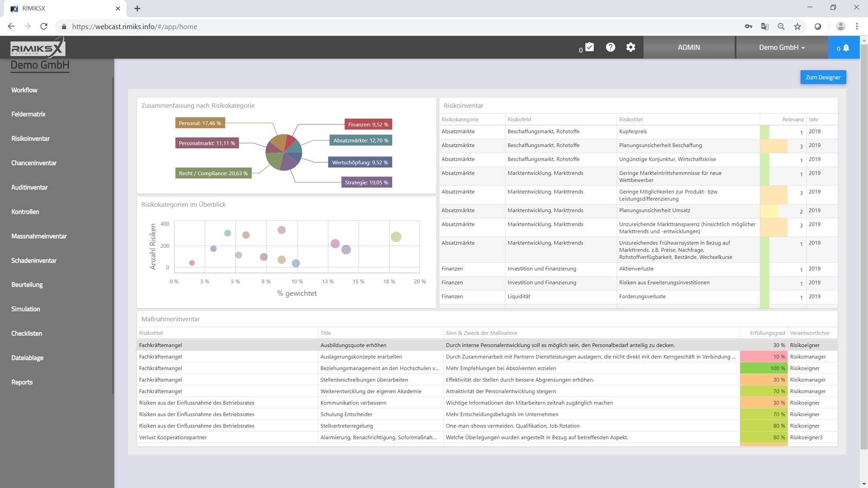Viewport: 868px width, 488px height.
Task: Open the settings gear icon
Action: (x=630, y=47)
